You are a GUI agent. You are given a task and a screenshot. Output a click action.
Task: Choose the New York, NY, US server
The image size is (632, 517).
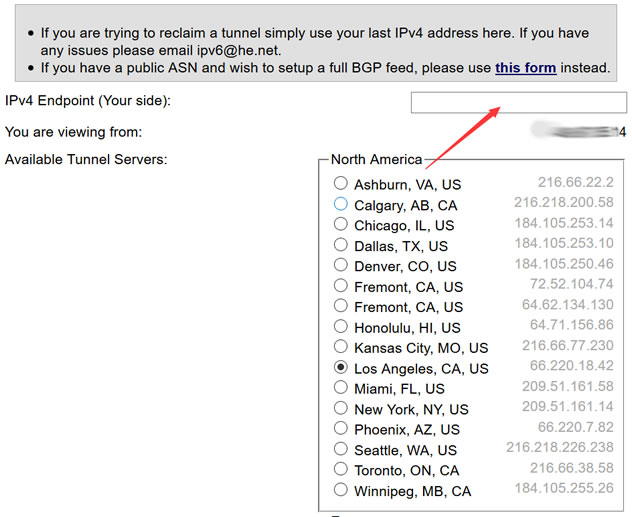(341, 408)
